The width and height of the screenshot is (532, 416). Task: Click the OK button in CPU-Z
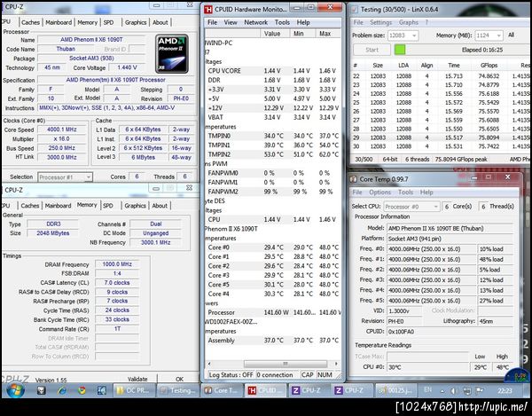click(x=179, y=379)
